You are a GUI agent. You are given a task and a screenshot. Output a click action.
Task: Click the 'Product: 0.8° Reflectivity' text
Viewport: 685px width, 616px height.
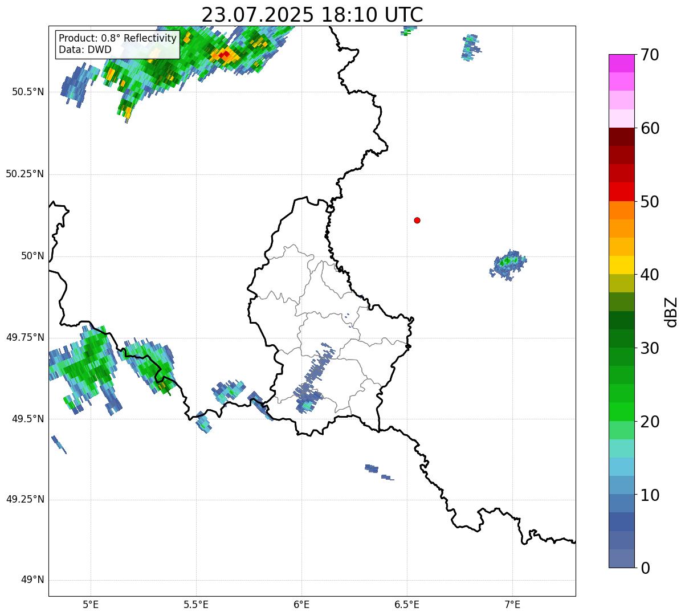117,38
